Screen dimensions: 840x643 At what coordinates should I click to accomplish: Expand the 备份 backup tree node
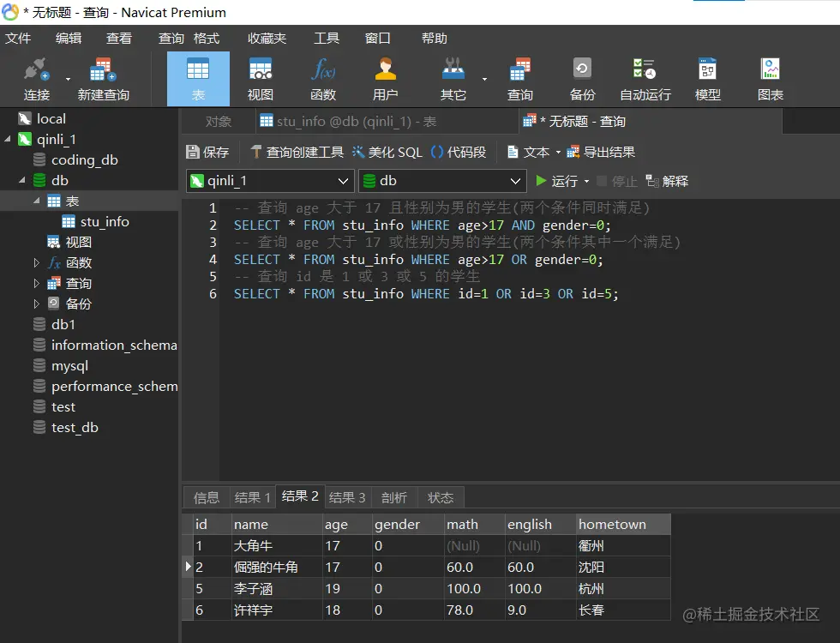coord(36,303)
